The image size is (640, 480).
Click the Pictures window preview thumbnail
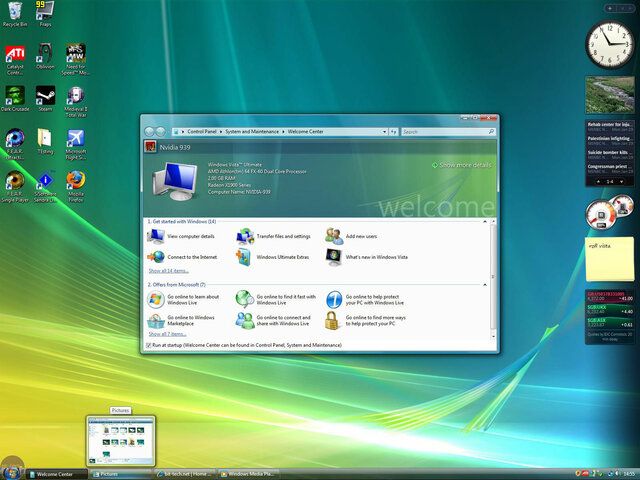[x=121, y=441]
